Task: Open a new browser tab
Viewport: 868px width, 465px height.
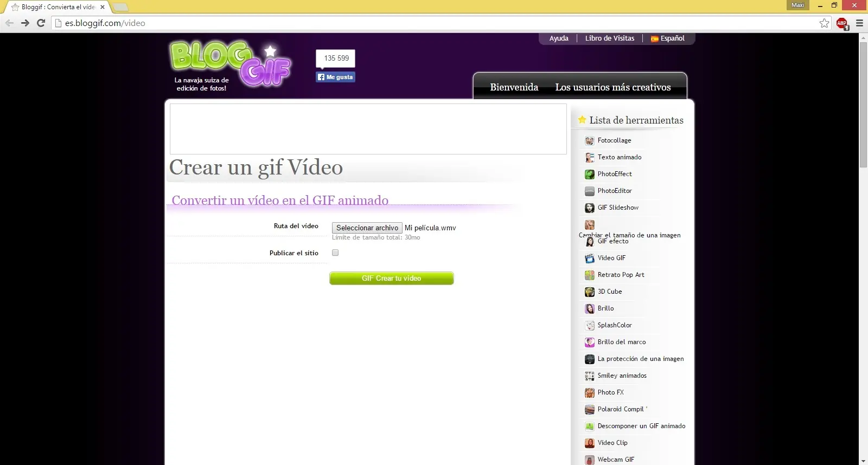Action: 120,7
